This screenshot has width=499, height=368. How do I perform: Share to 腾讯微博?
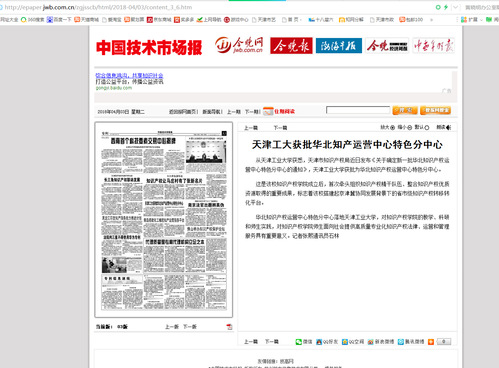[411, 342]
